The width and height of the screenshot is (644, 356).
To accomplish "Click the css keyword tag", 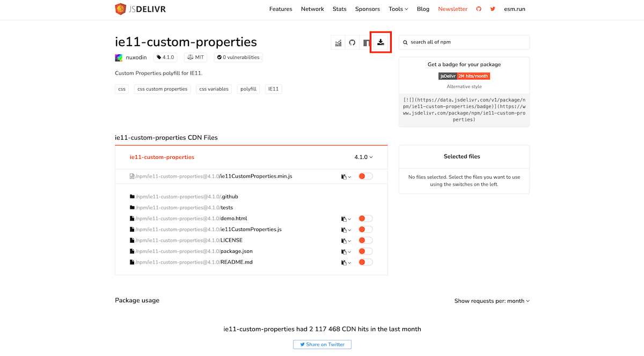I will pyautogui.click(x=122, y=89).
